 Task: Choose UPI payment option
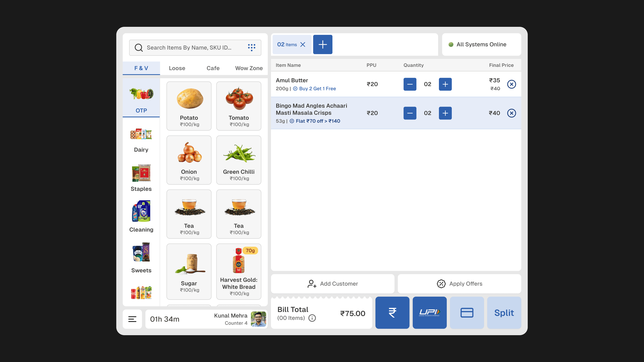coord(430,313)
